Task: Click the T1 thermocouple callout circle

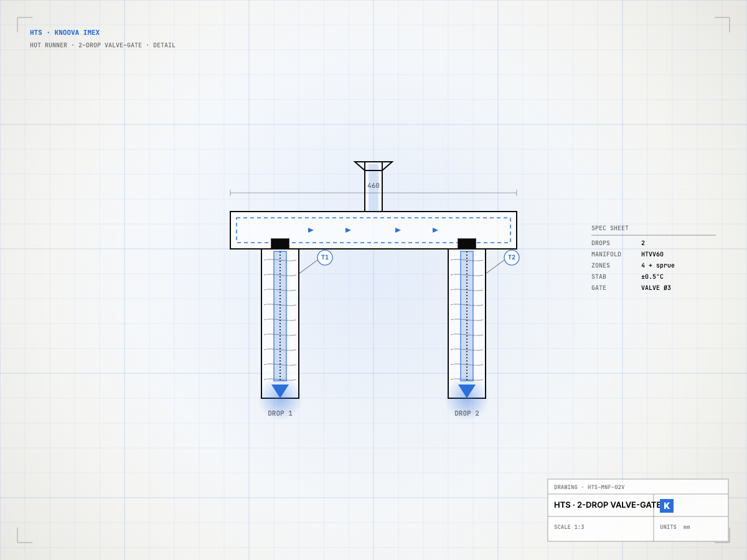Action: click(325, 258)
